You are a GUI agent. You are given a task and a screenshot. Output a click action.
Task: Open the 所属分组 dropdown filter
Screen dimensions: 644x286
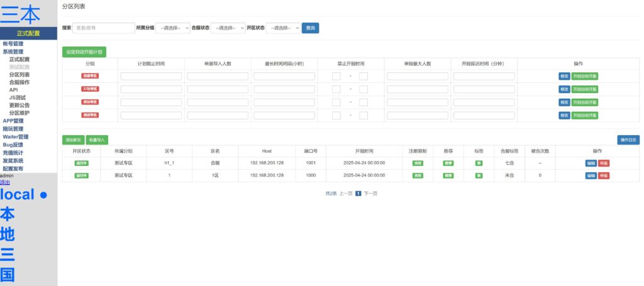pos(172,28)
